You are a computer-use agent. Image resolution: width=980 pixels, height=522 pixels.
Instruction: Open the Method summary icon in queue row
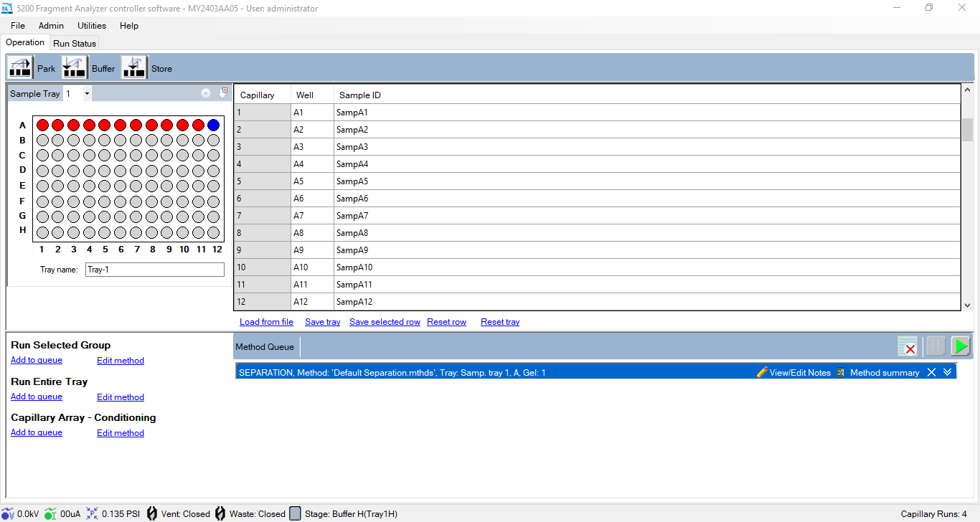coord(840,373)
